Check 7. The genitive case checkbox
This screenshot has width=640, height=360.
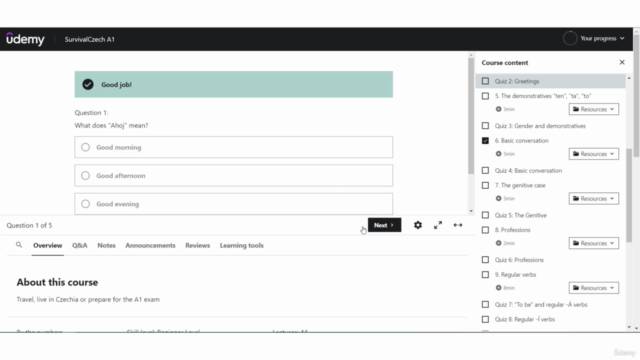[x=485, y=185]
